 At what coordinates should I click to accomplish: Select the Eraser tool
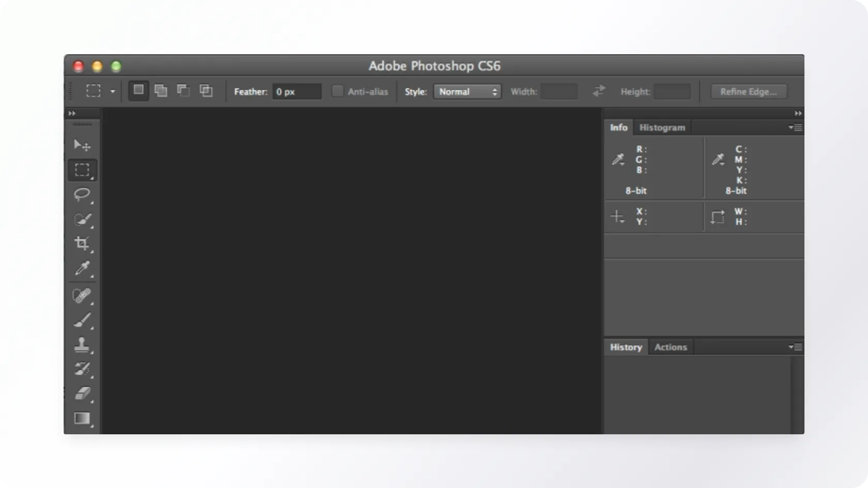(82, 393)
